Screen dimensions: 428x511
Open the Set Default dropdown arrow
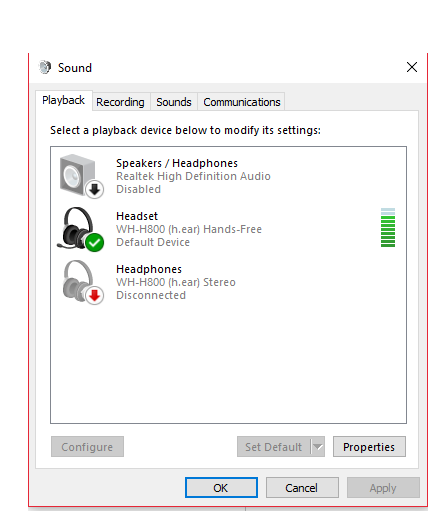pyautogui.click(x=318, y=447)
